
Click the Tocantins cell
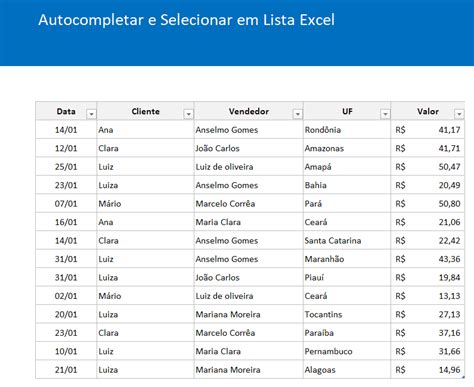[x=347, y=314]
